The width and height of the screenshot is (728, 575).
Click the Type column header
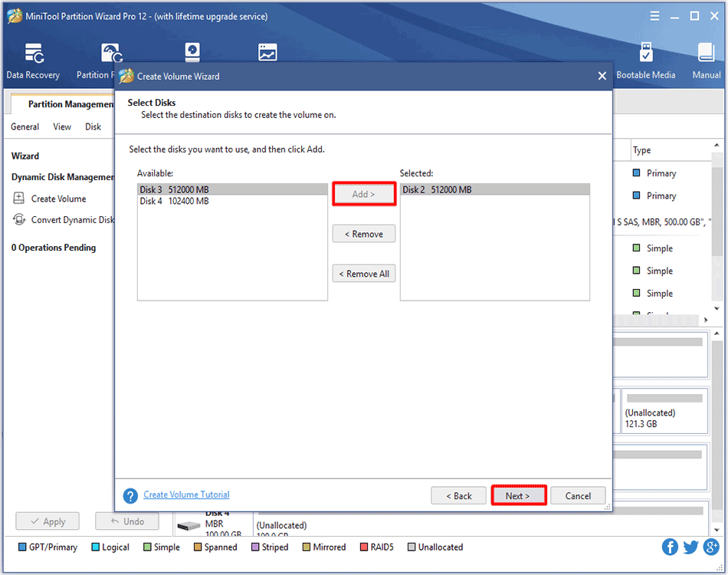click(671, 150)
